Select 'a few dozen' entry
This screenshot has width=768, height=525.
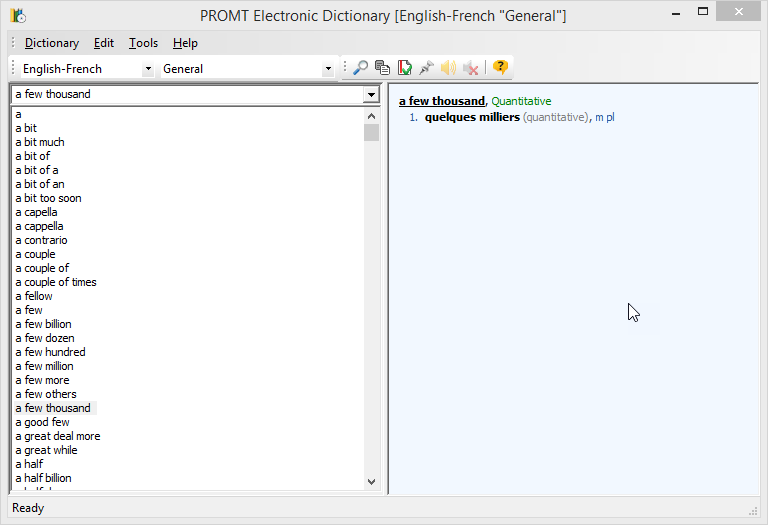(x=45, y=338)
